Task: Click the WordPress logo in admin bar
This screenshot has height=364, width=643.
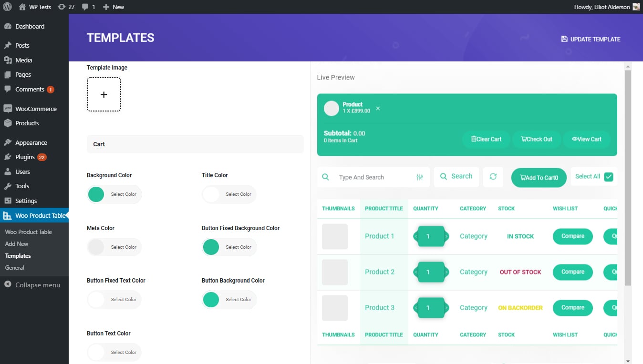Action: (x=7, y=7)
